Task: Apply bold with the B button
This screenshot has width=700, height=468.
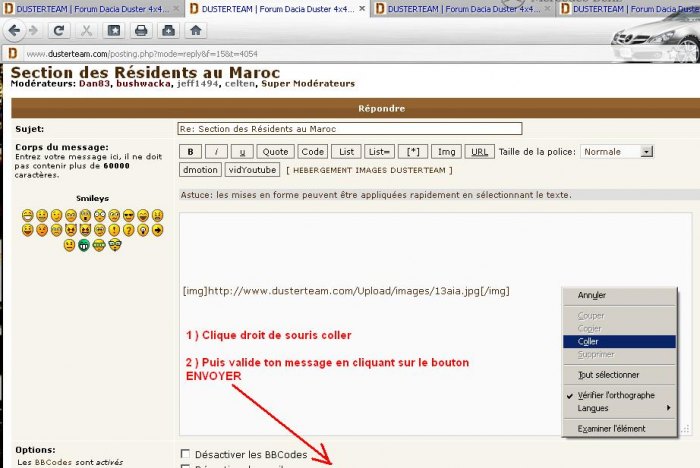Action: 191,152
